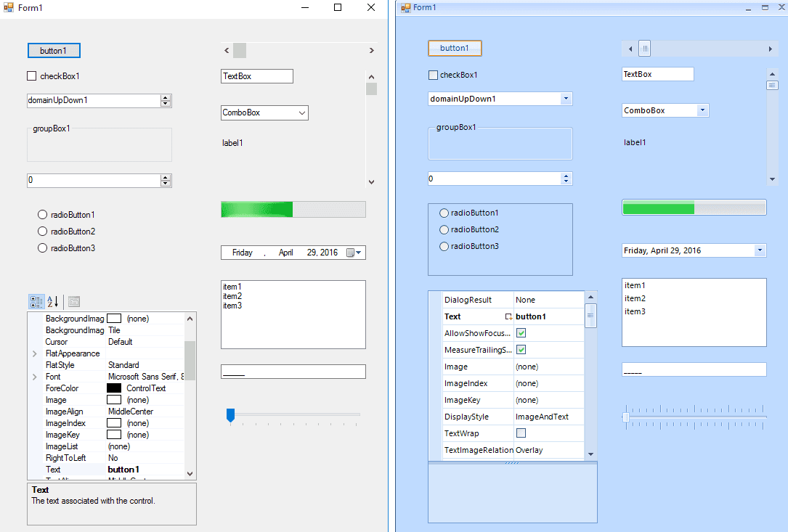This screenshot has width=788, height=532.
Task: Click the glyph next to Text property in blue grid
Action: coord(508,316)
